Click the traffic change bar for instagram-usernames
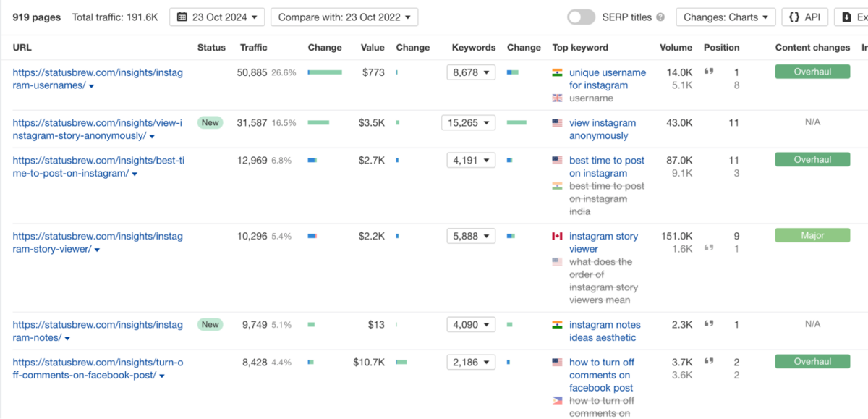Screen dimensions: 868x419 325,72
